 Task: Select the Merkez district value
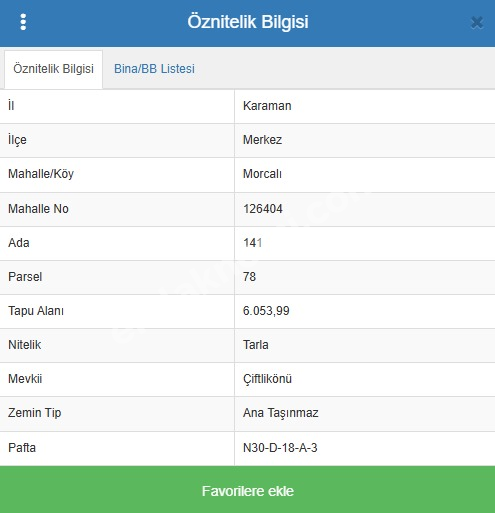click(x=262, y=140)
